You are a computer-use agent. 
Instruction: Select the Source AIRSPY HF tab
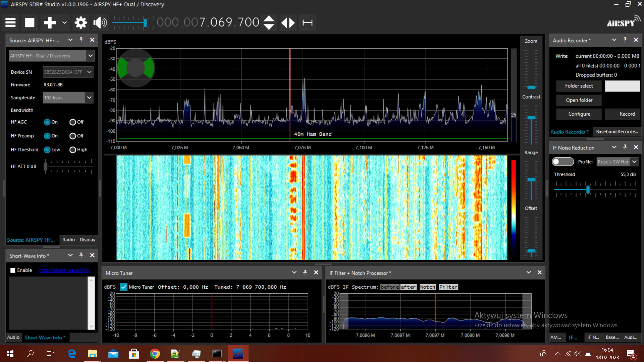(31, 240)
